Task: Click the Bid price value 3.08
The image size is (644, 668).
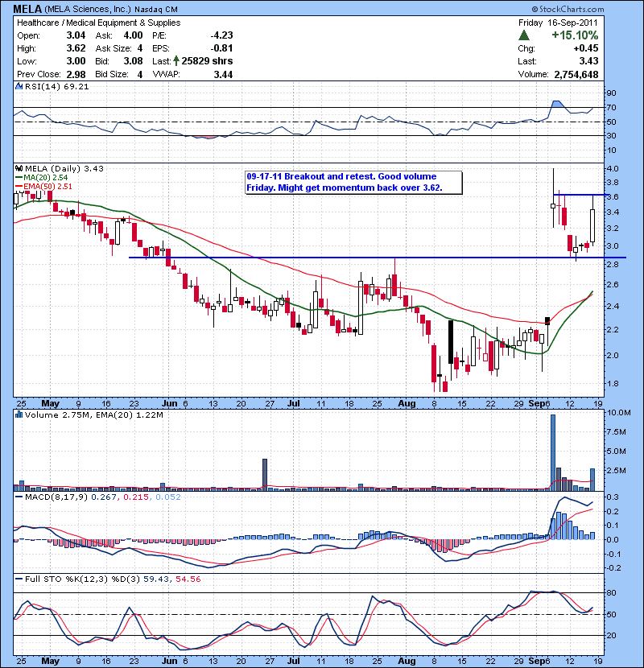Action: click(133, 61)
